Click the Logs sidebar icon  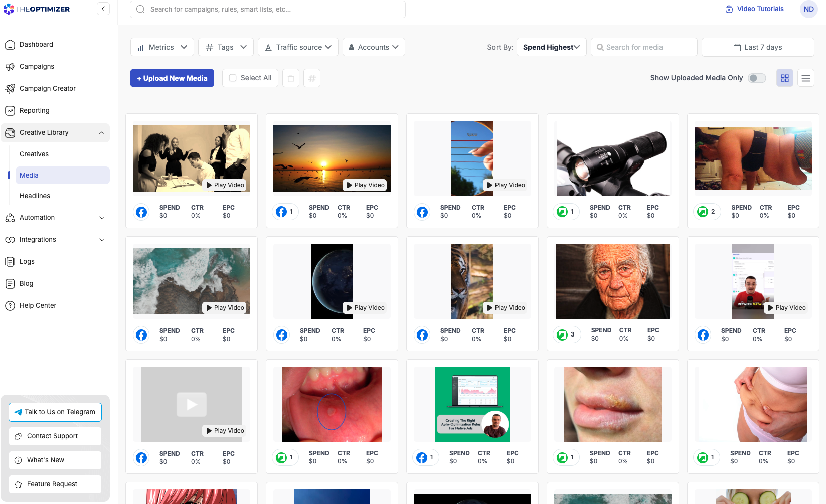pyautogui.click(x=10, y=262)
